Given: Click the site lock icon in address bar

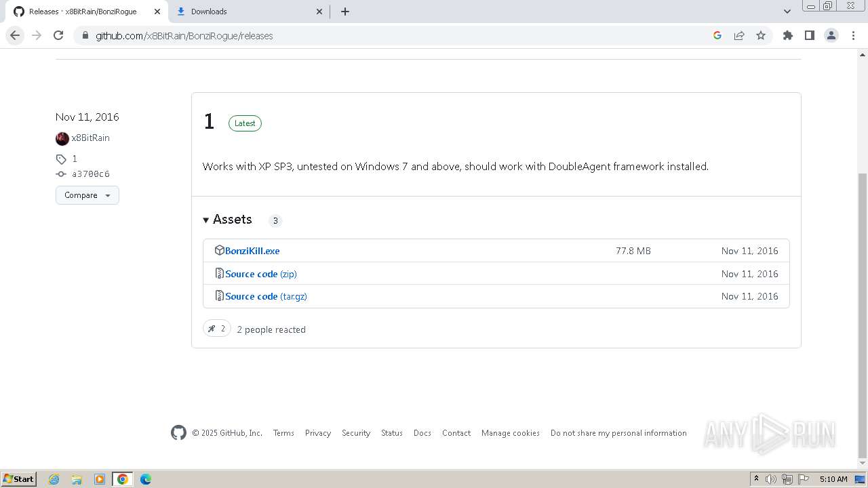Looking at the screenshot, I should click(85, 36).
